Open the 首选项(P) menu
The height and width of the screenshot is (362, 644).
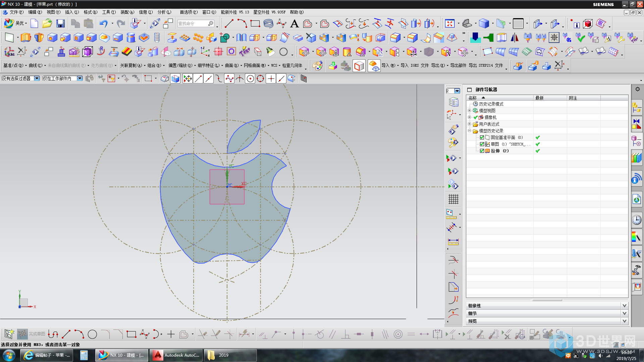pos(189,12)
